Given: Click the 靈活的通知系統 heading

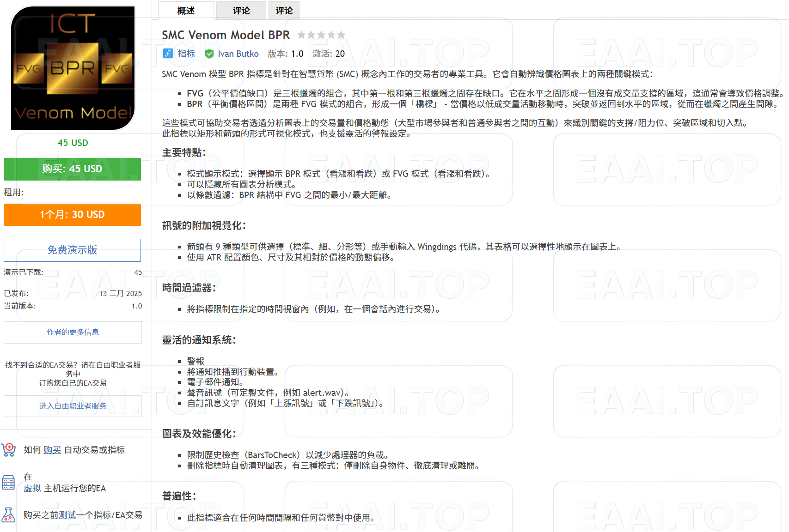Looking at the screenshot, I should tap(199, 340).
